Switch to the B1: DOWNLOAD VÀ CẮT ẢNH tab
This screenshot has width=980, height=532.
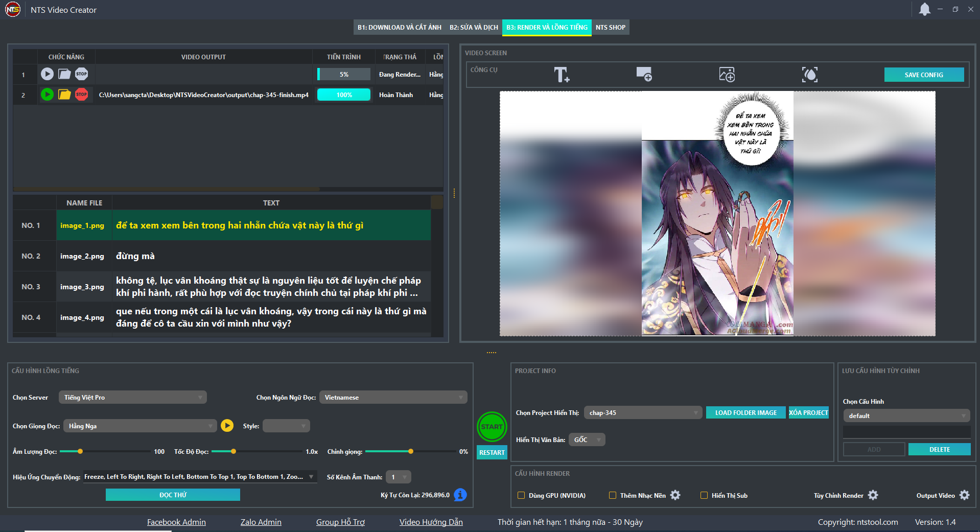pos(400,27)
